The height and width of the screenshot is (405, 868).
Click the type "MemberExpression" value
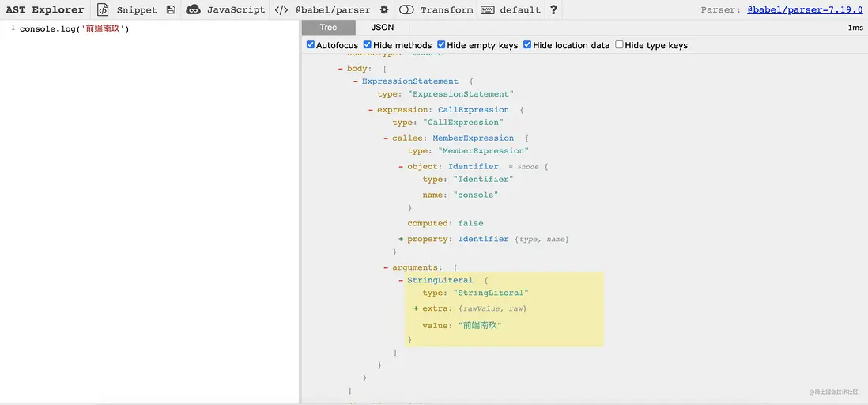click(x=483, y=151)
